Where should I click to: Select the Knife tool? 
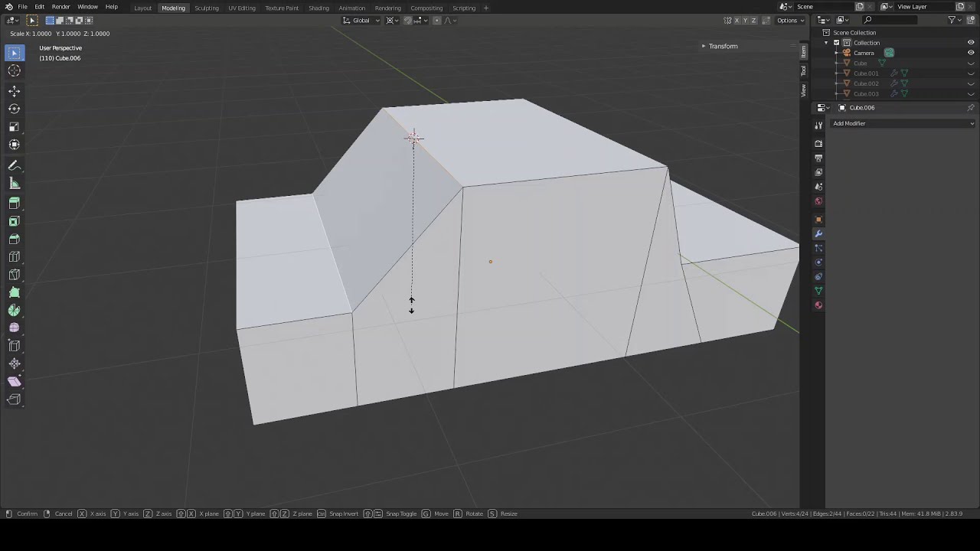[x=14, y=275]
